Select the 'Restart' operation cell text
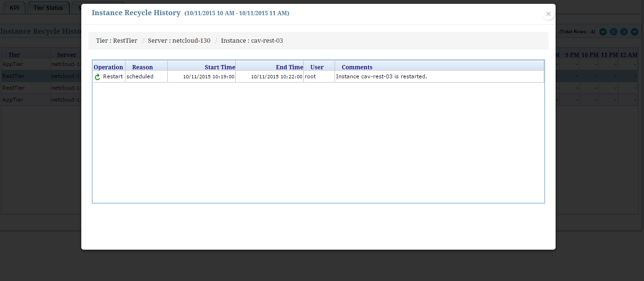This screenshot has height=281, width=644. click(113, 76)
